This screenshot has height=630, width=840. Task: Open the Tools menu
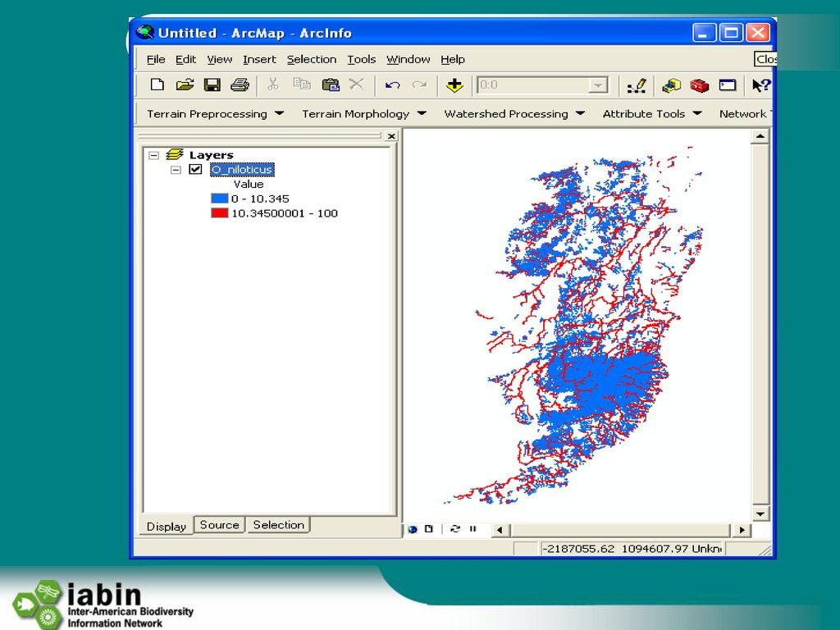(x=362, y=59)
